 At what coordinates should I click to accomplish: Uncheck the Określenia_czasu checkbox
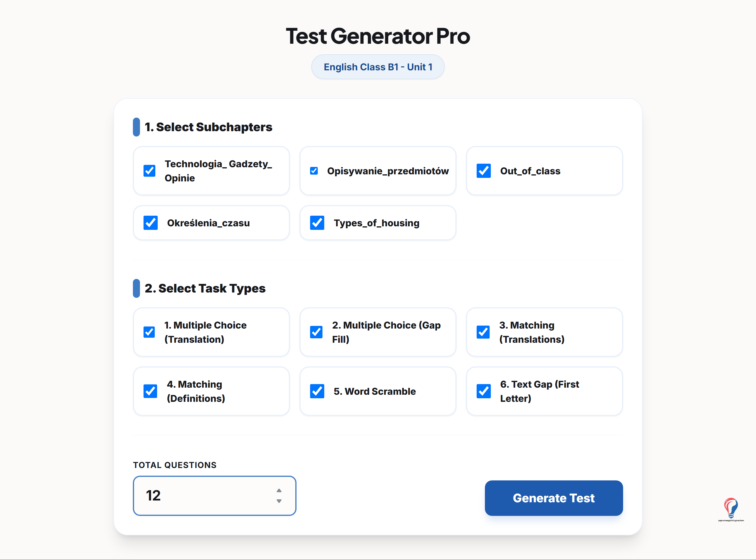tap(151, 223)
